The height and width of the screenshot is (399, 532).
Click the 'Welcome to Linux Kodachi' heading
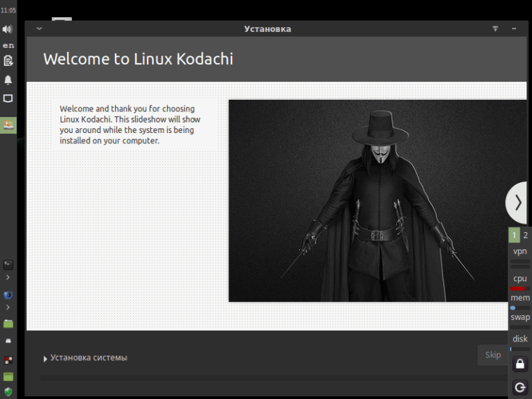[138, 59]
